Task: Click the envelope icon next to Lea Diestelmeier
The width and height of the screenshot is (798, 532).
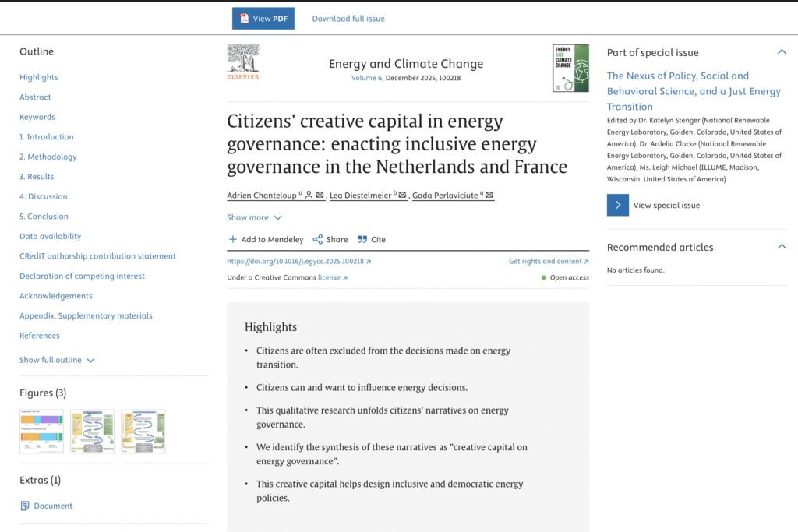Action: [403, 195]
